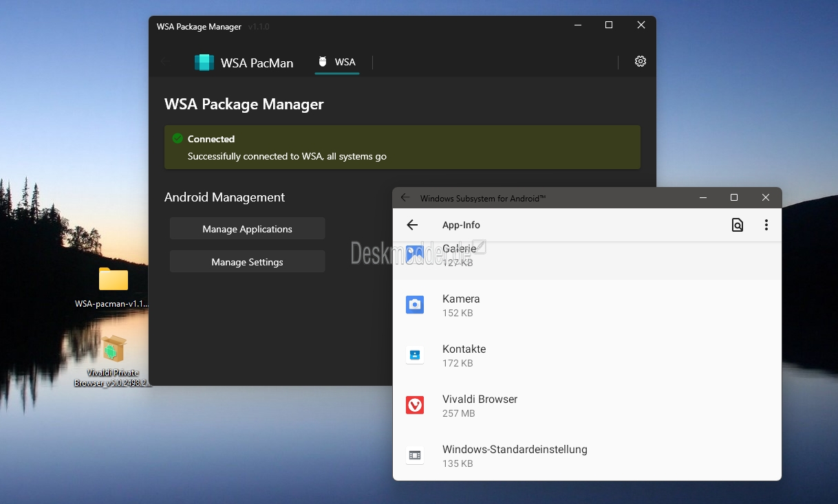Image resolution: width=838 pixels, height=504 pixels.
Task: Select Windows-Standardeinstellung entry
Action: (x=587, y=455)
